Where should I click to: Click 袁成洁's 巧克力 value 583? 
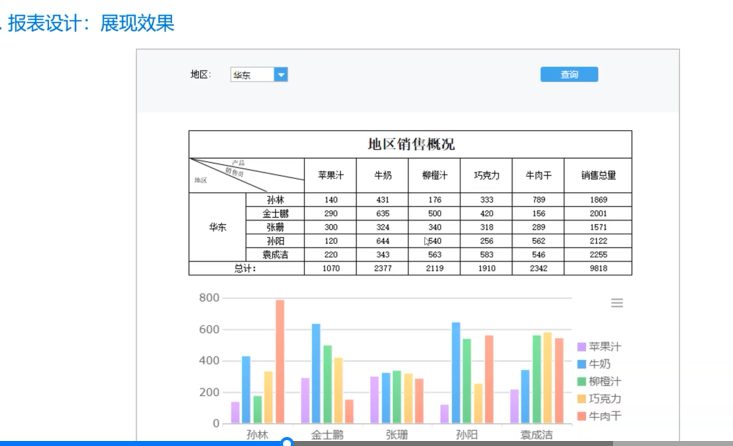486,255
